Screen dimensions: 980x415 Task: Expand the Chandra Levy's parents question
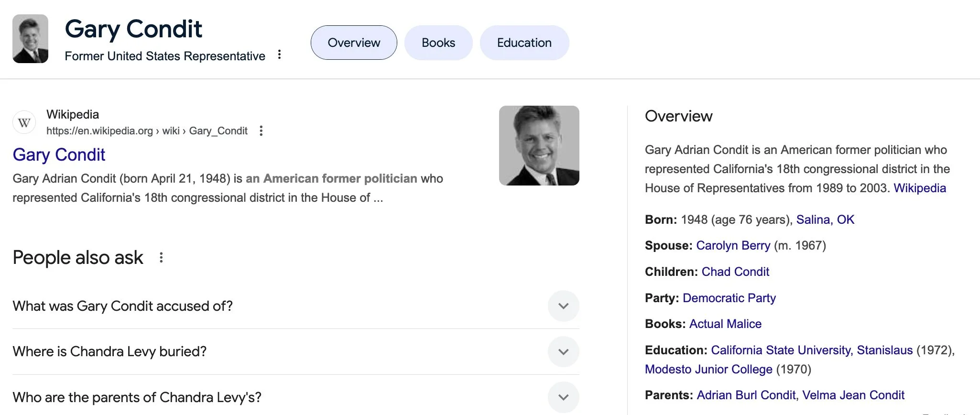coord(563,397)
